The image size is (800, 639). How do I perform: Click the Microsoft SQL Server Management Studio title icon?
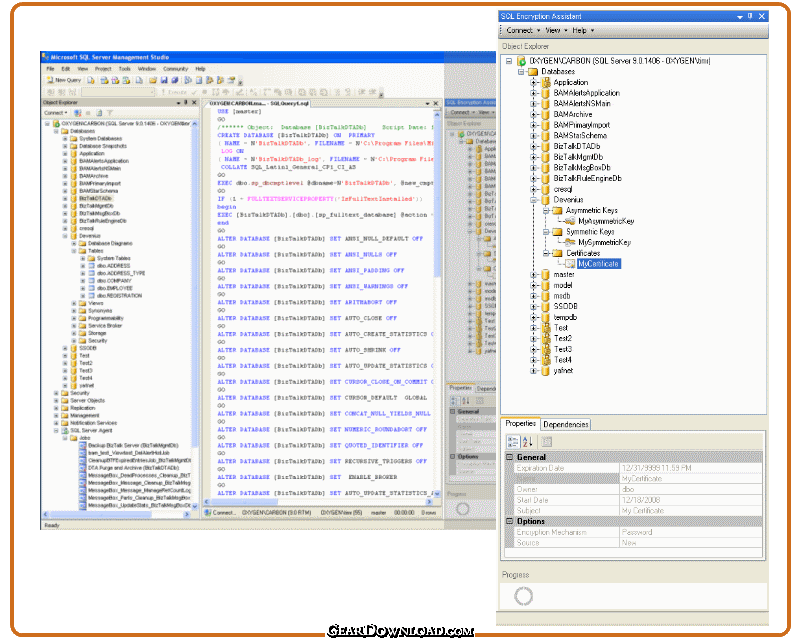click(45, 57)
